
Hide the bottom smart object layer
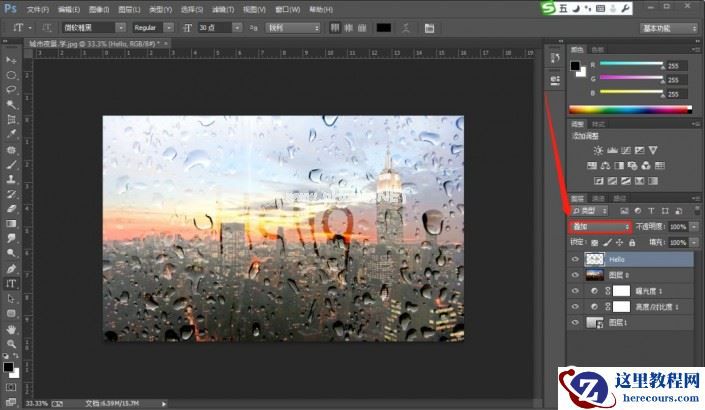(x=575, y=322)
